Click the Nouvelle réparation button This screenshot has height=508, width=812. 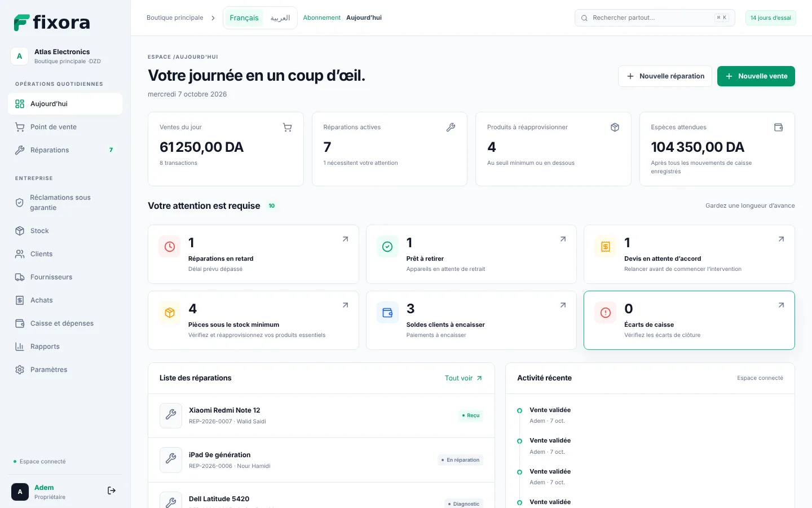tap(665, 76)
